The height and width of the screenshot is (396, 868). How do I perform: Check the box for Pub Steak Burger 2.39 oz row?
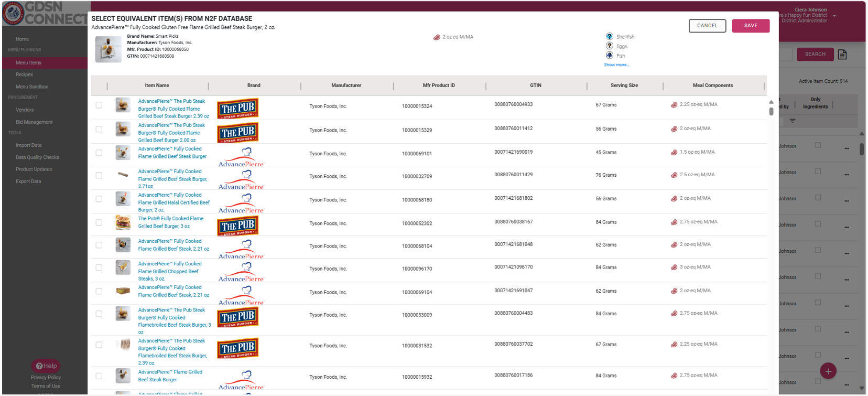(99, 105)
